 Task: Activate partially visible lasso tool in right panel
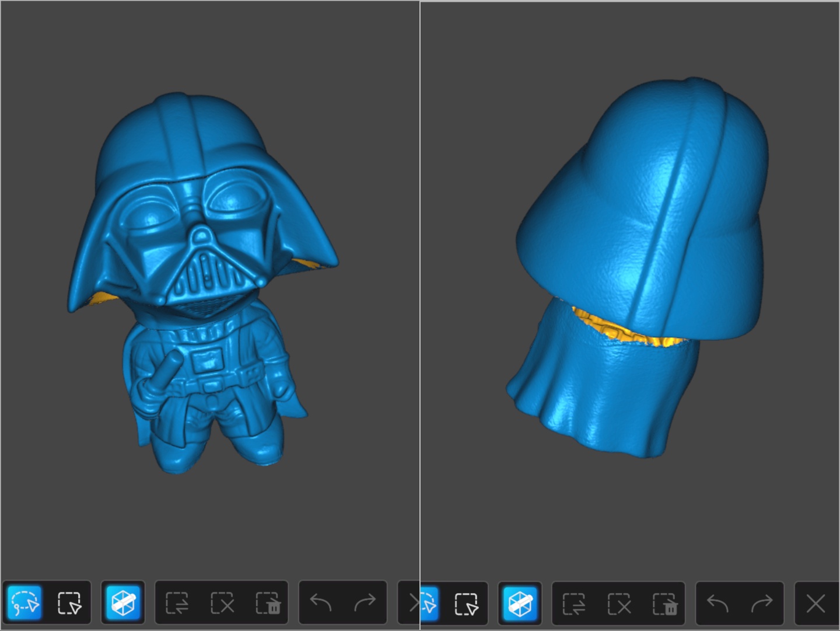pos(429,604)
